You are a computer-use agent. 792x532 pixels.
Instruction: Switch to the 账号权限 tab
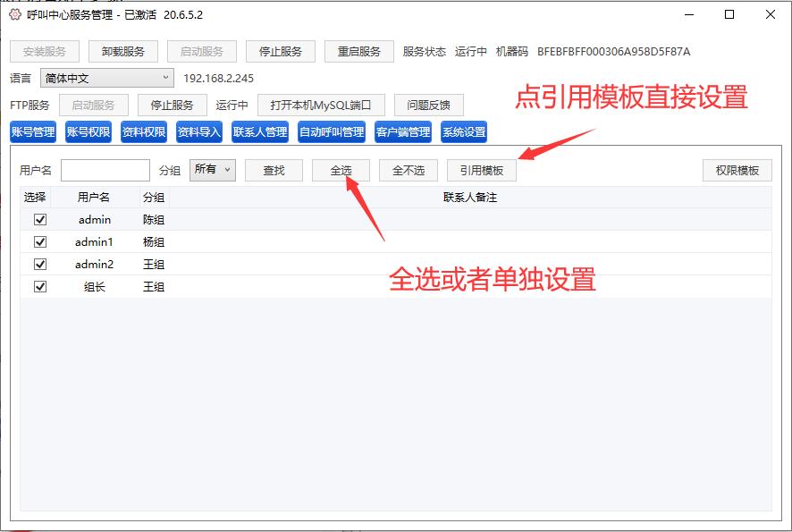pyautogui.click(x=88, y=131)
